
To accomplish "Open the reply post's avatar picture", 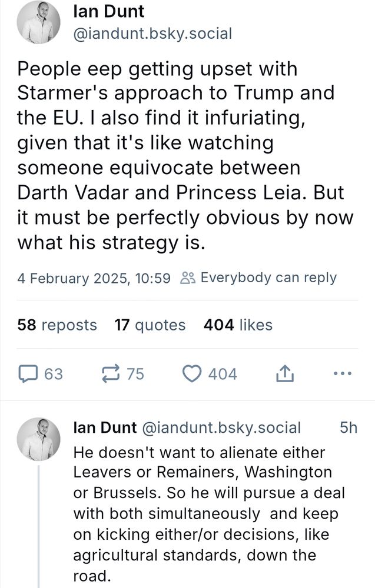I will [x=39, y=439].
